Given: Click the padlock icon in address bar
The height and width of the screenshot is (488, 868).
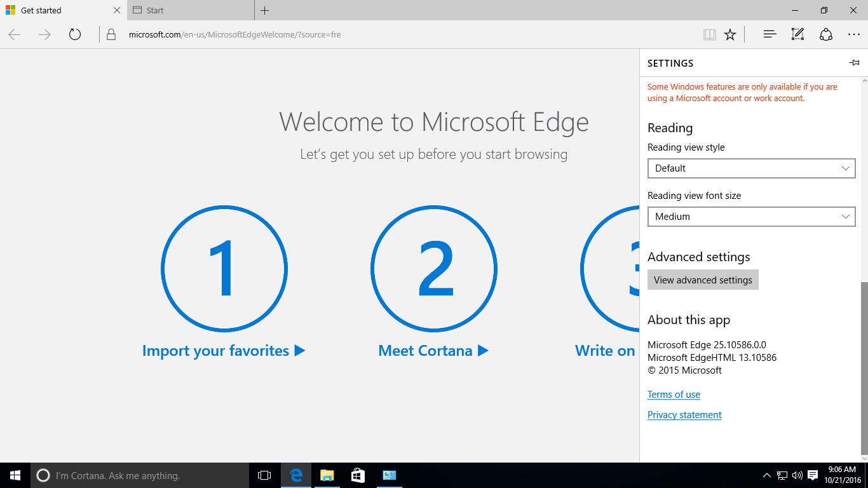Looking at the screenshot, I should (x=111, y=35).
